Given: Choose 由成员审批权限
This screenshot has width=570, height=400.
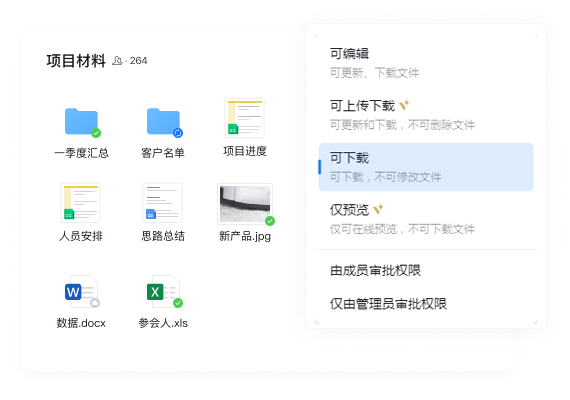Looking at the screenshot, I should point(376,270).
